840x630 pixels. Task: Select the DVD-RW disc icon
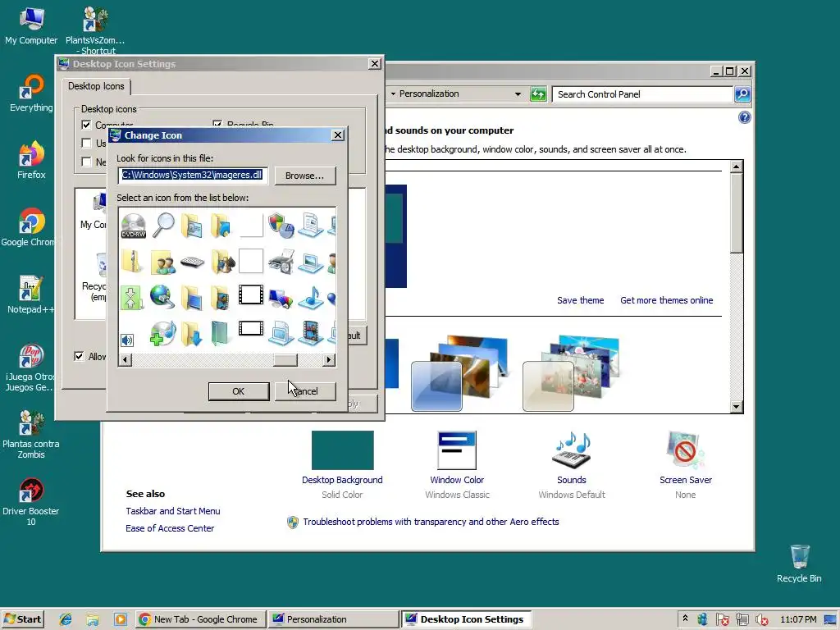click(x=134, y=225)
